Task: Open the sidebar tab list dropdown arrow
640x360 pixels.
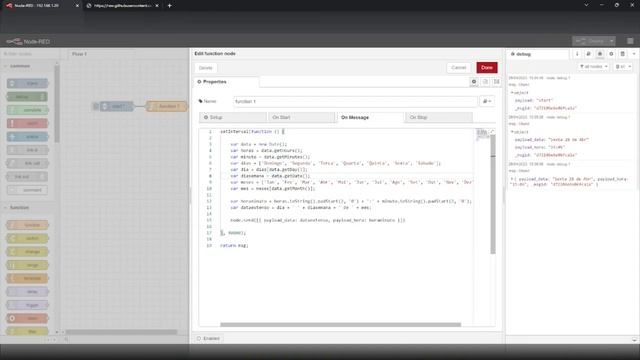Action: pos(634,54)
